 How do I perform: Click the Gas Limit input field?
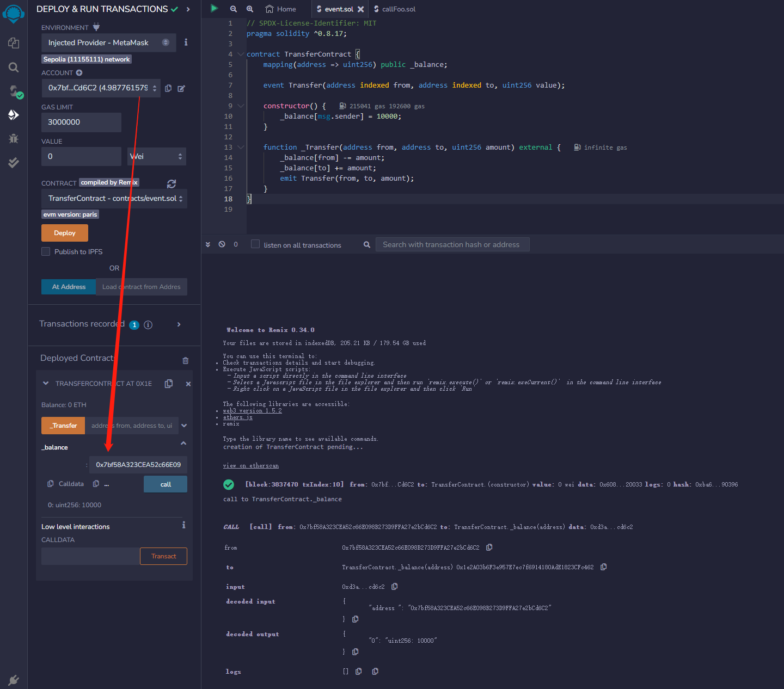(81, 122)
